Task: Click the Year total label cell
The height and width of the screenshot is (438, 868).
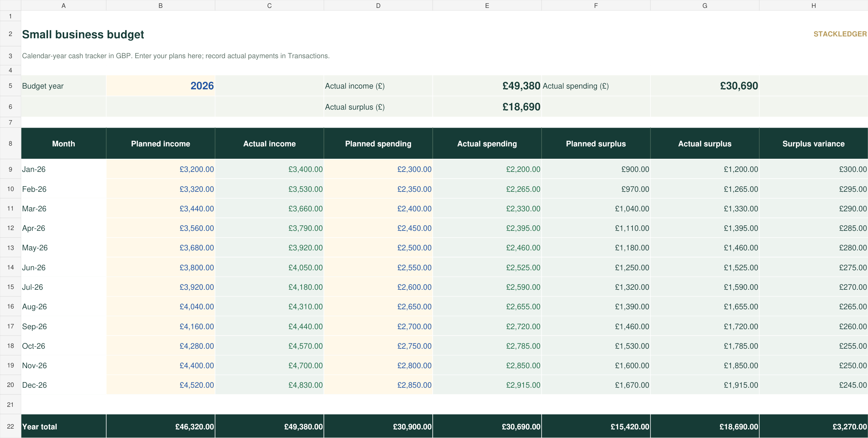Action: pyautogui.click(x=63, y=426)
